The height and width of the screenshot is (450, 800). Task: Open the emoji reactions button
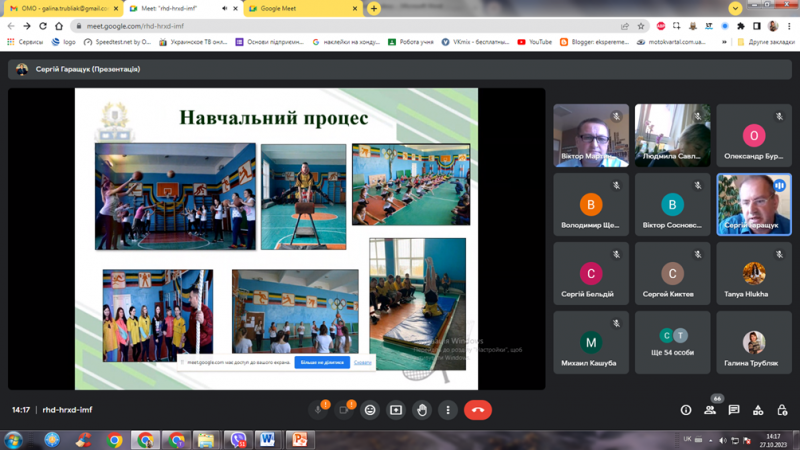[370, 410]
